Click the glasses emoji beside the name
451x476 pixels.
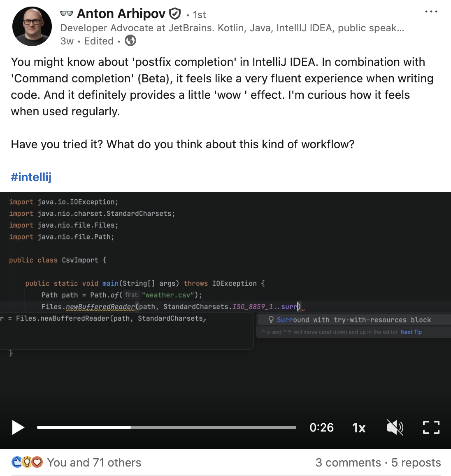[66, 14]
